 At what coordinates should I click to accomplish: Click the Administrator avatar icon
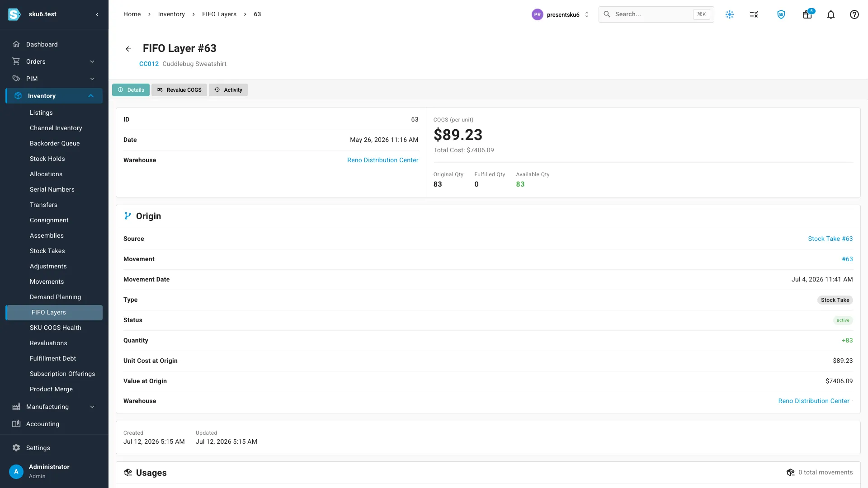click(x=16, y=471)
